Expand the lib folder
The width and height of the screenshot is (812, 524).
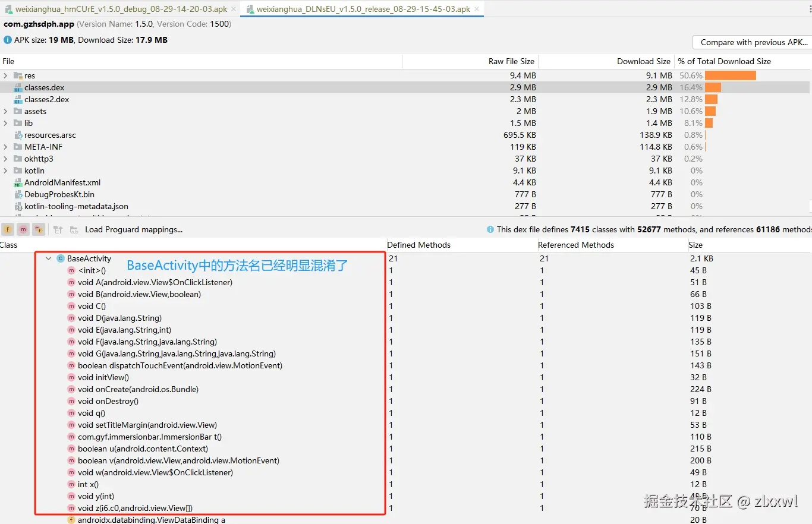pos(6,123)
